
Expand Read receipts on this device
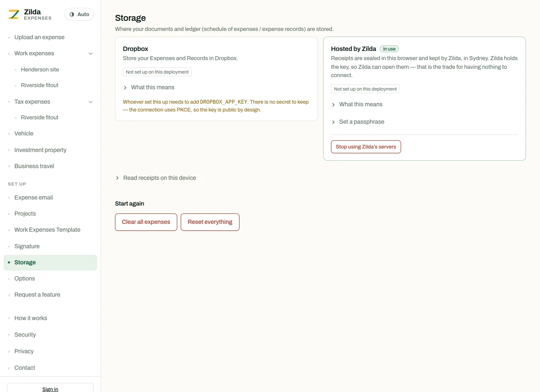[x=155, y=178]
